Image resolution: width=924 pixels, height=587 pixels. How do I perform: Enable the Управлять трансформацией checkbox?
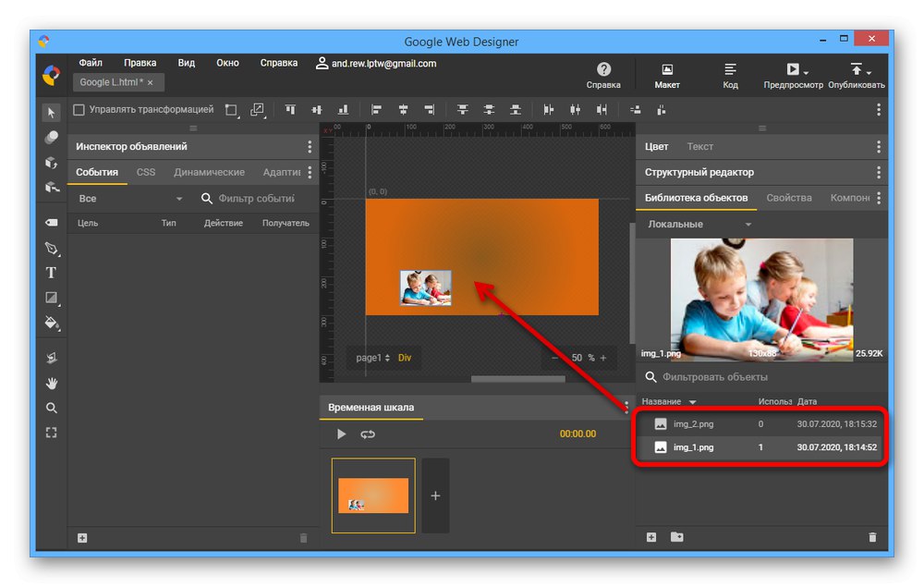click(x=79, y=109)
